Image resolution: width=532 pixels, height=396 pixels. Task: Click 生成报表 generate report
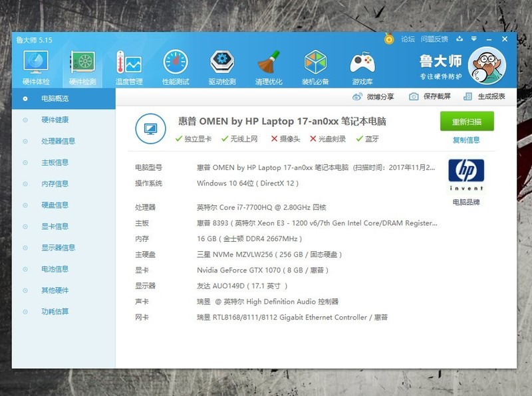491,96
